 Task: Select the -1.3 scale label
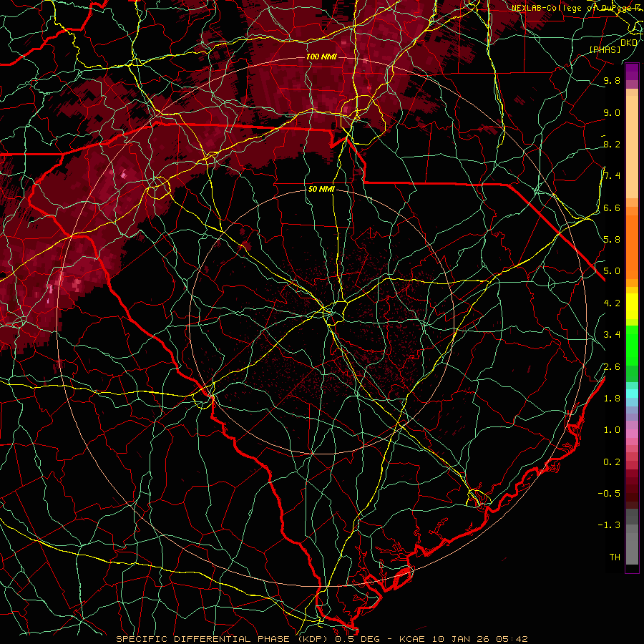coord(609,525)
